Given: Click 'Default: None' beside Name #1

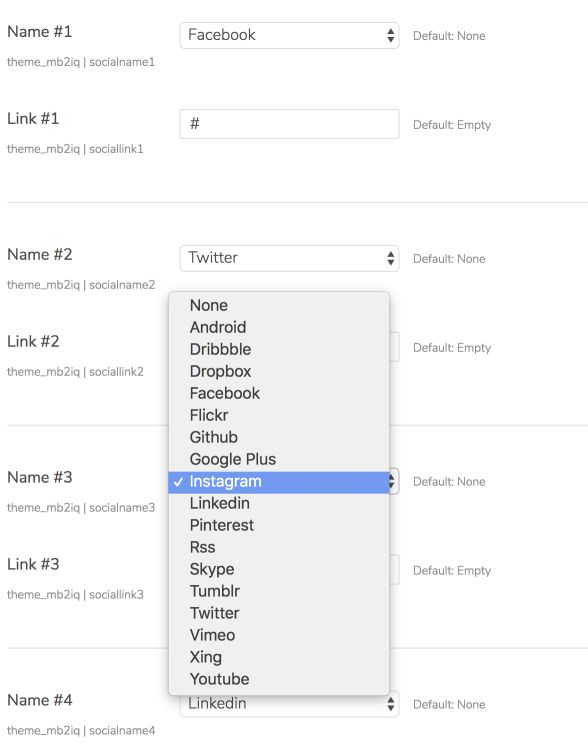Looking at the screenshot, I should (449, 36).
